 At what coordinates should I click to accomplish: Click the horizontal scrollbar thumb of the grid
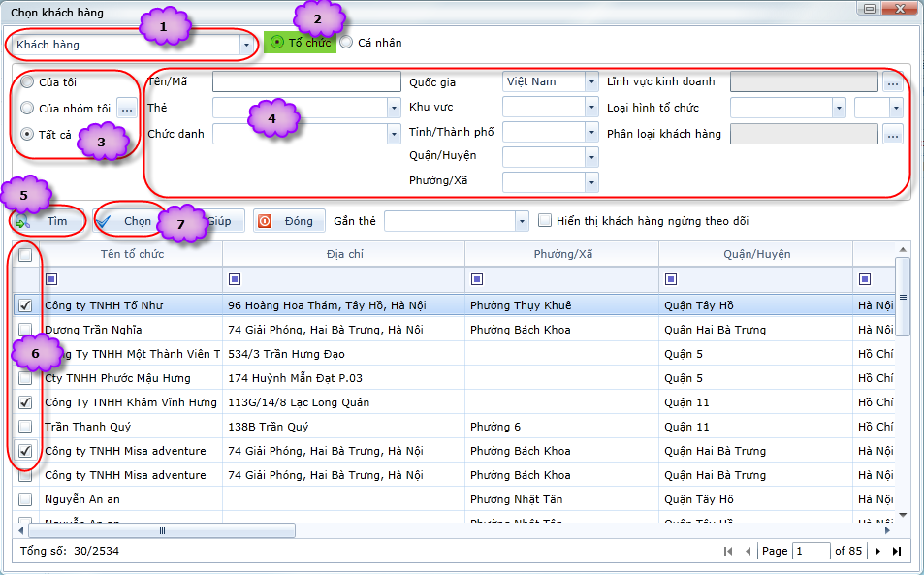coord(291,532)
